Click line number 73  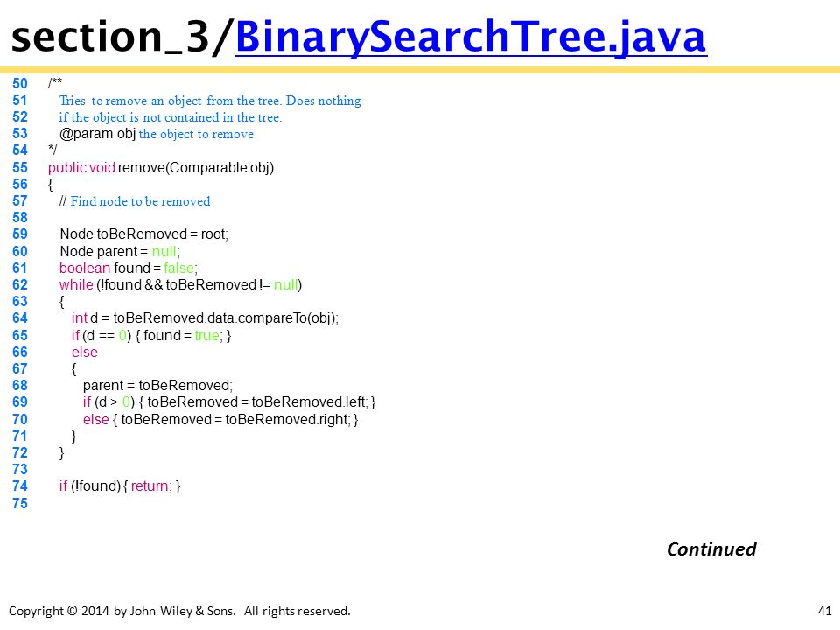20,470
